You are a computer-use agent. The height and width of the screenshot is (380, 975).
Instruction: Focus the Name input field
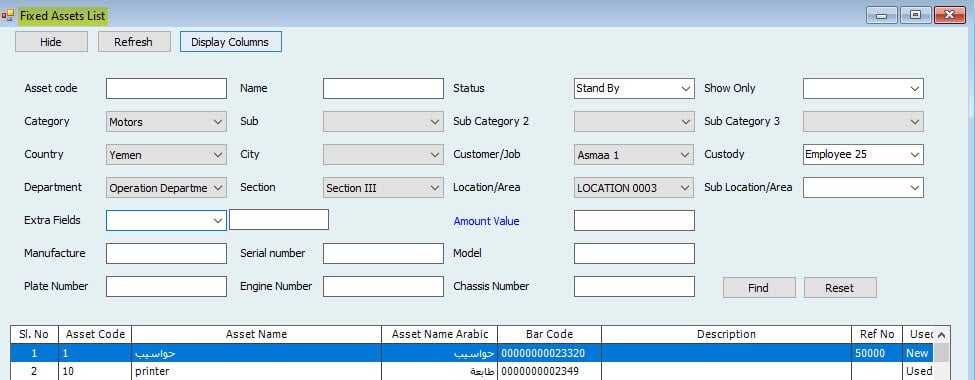tap(383, 88)
